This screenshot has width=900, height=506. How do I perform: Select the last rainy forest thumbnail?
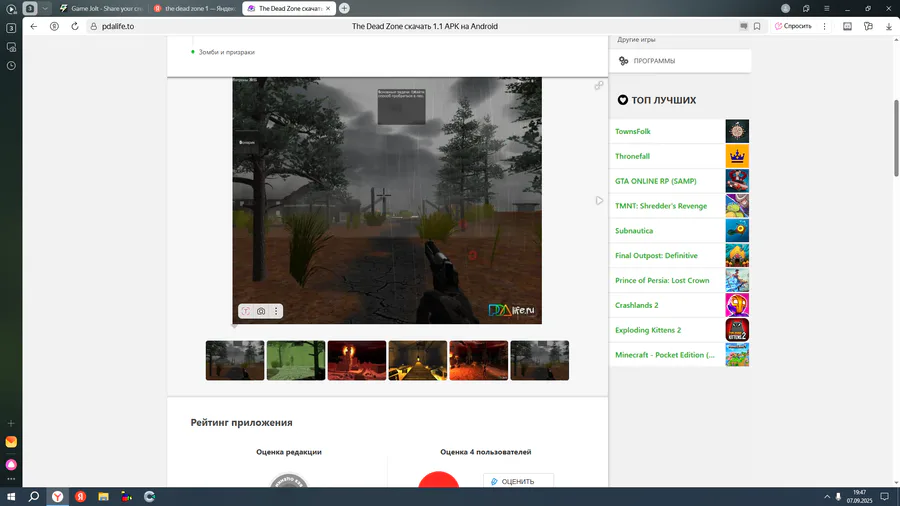[540, 360]
